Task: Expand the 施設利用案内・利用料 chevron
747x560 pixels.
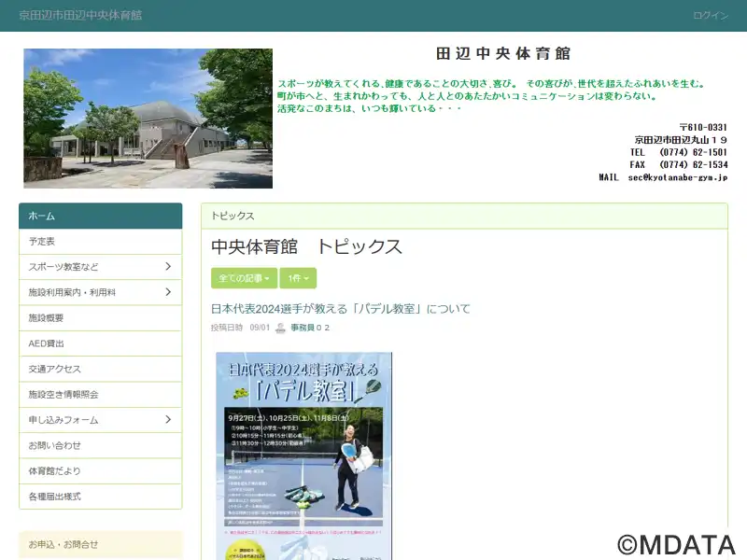Action: (168, 292)
